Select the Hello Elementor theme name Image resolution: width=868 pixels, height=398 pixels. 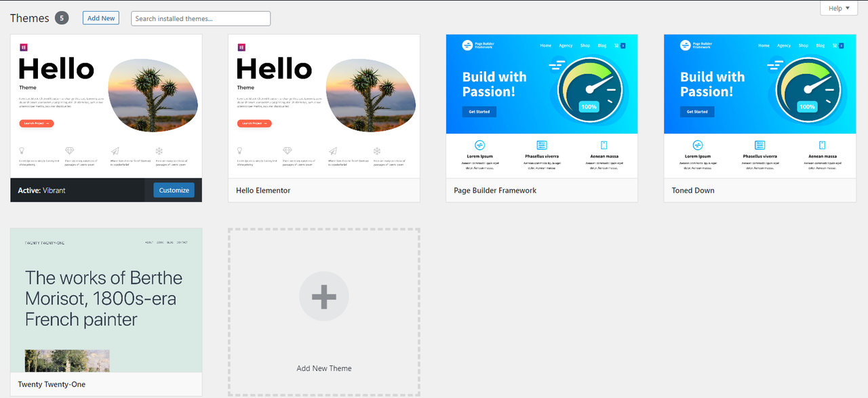click(263, 191)
